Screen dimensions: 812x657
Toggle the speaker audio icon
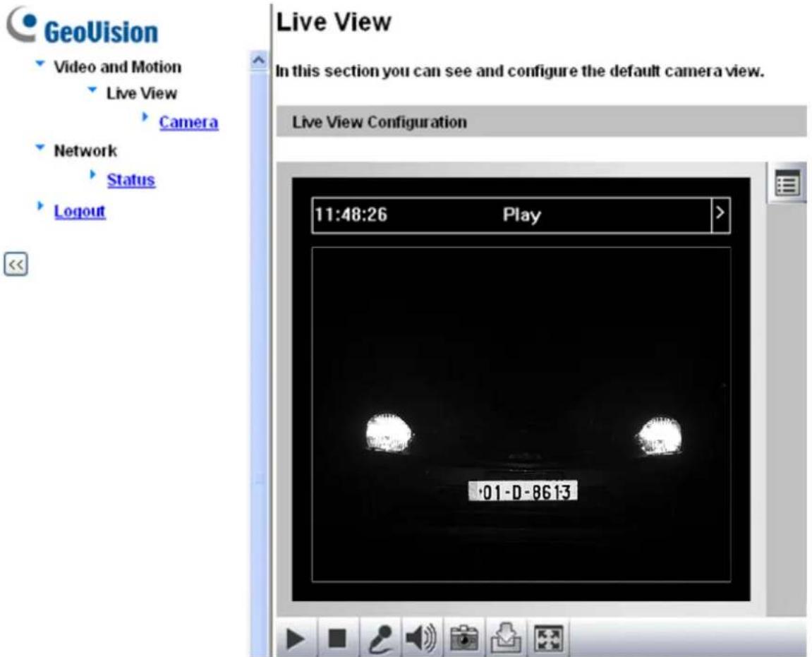[421, 639]
